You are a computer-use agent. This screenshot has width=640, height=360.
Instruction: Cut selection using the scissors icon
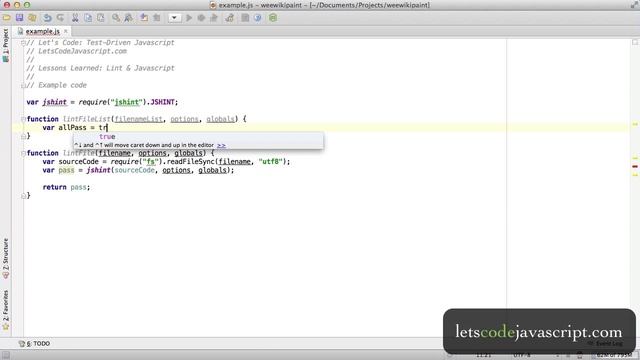pos(75,18)
